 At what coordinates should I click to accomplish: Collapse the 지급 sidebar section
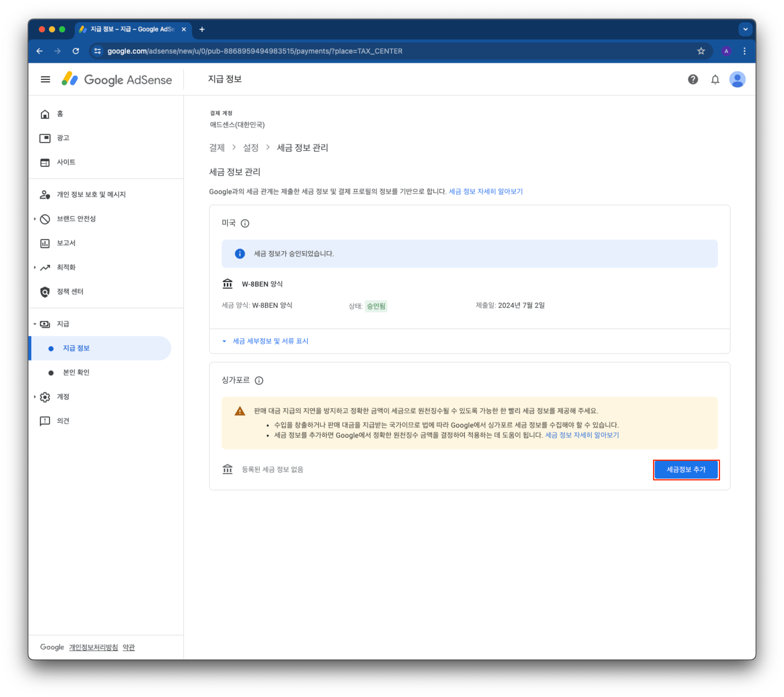point(35,324)
